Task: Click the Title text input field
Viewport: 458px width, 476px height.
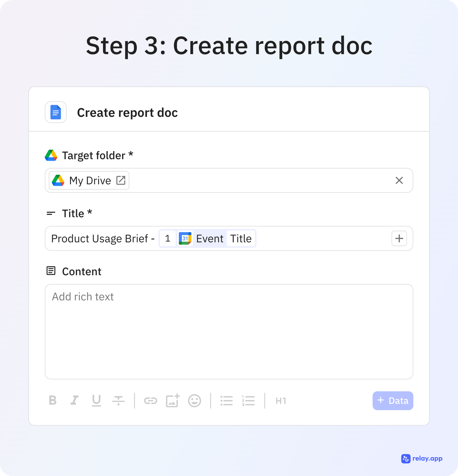Action: coord(316,238)
